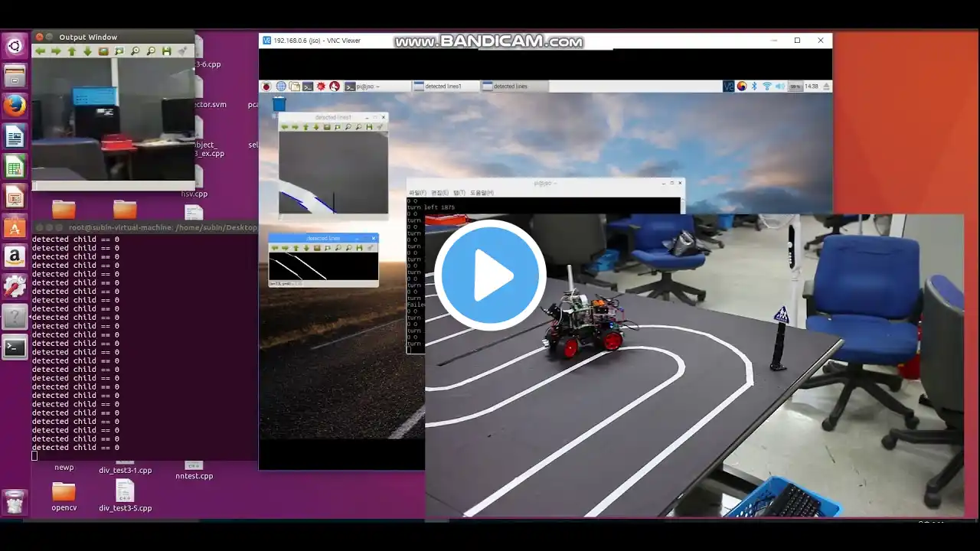
Task: Open the WiFi network menu in Pi tray
Action: pyautogui.click(x=767, y=86)
